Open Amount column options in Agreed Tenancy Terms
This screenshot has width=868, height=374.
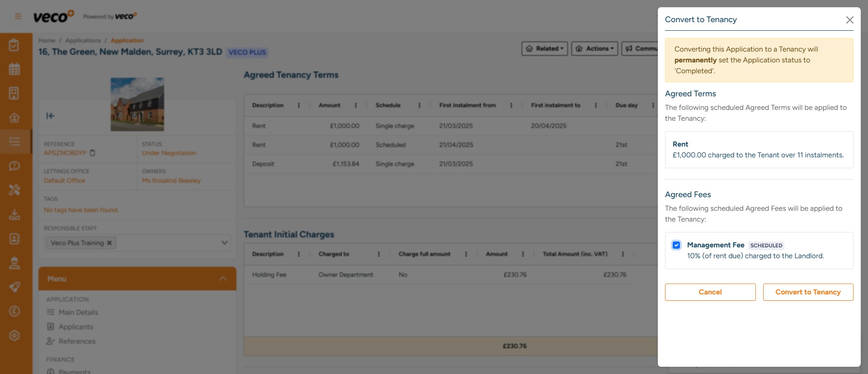coord(356,105)
